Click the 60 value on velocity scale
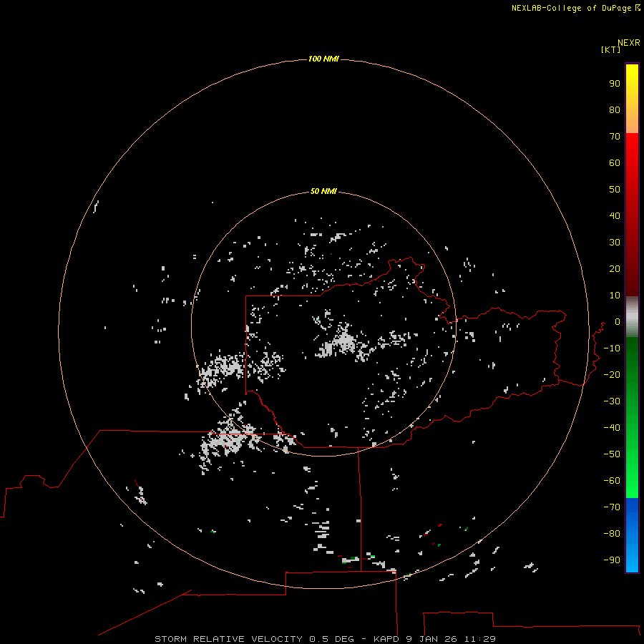Screen dimensions: 644x644 click(x=615, y=162)
